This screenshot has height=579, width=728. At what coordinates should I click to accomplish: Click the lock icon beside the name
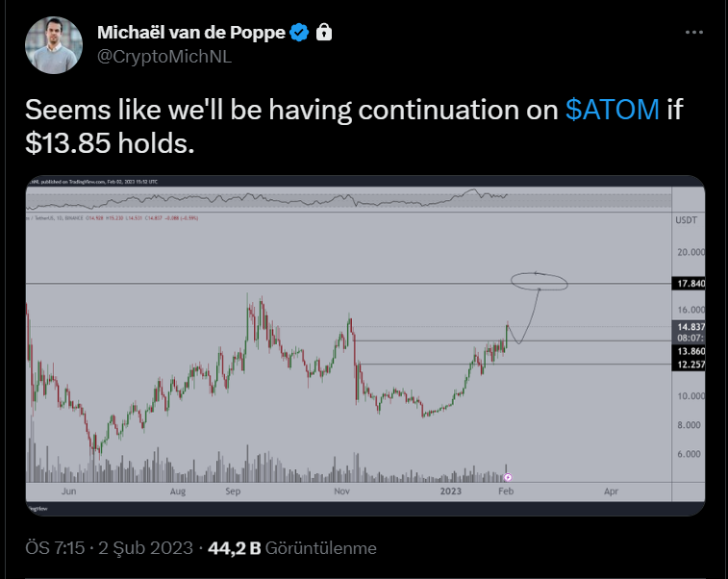tap(324, 33)
